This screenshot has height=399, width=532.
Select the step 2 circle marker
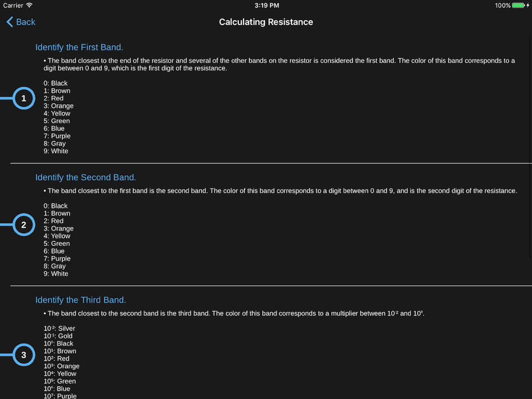[24, 225]
